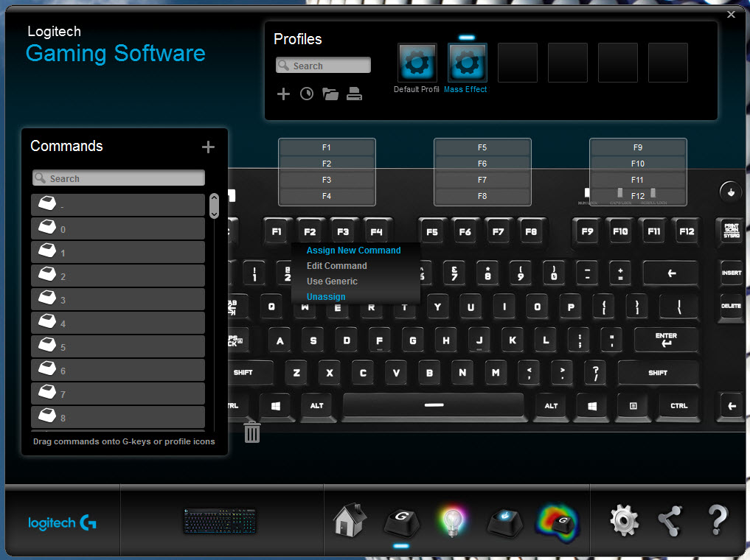Click the F8 assignment label box
Image resolution: width=750 pixels, height=560 pixels.
tap(482, 197)
